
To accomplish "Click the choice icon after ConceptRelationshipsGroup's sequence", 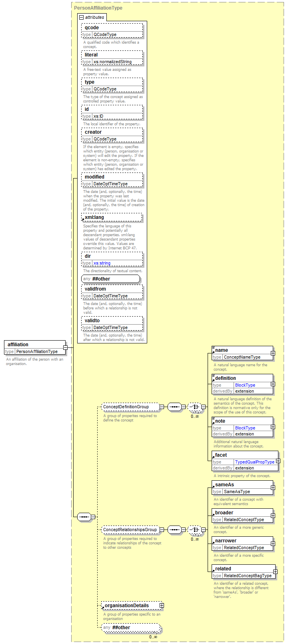I will click(194, 530).
